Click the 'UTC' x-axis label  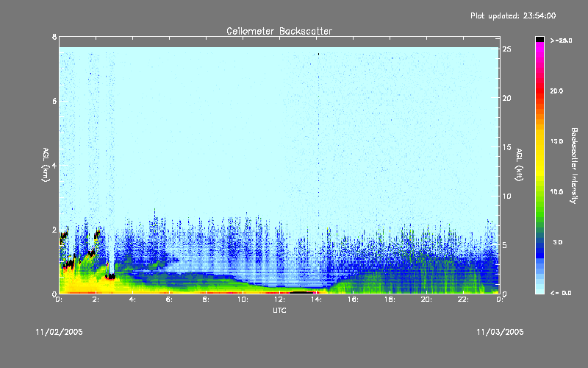point(279,311)
